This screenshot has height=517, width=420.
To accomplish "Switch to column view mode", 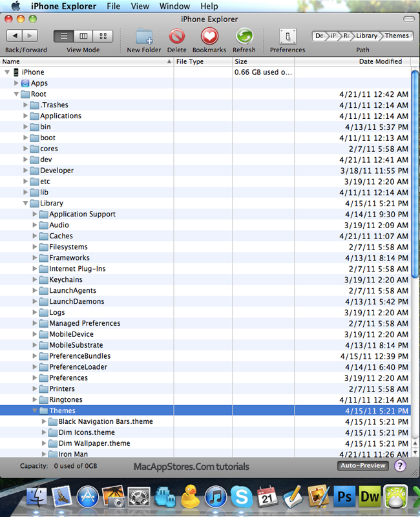I will pyautogui.click(x=83, y=36).
